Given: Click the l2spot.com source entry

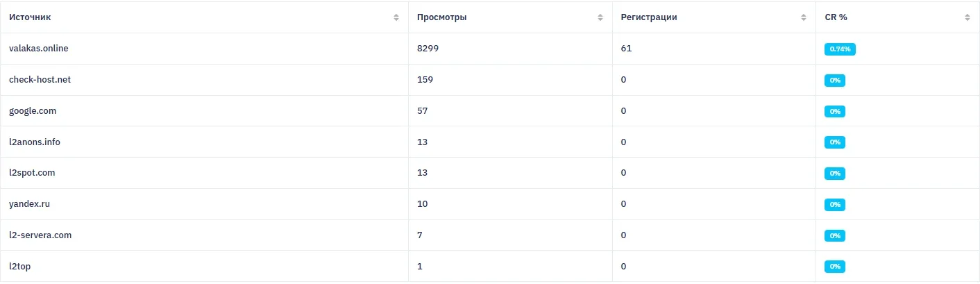Looking at the screenshot, I should (32, 173).
